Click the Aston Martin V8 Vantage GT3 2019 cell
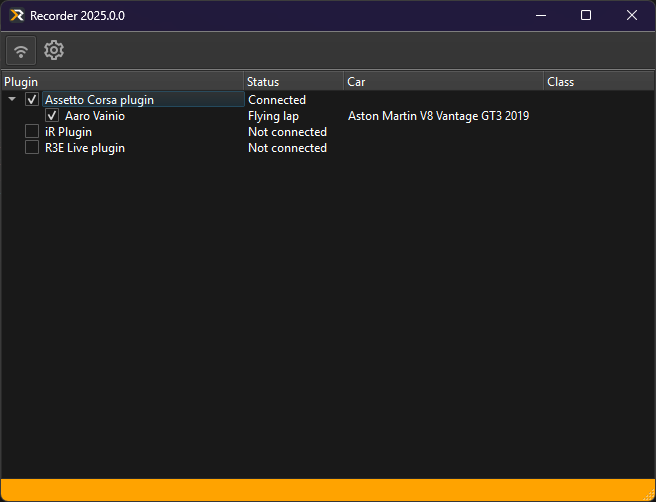This screenshot has width=656, height=502. point(438,116)
